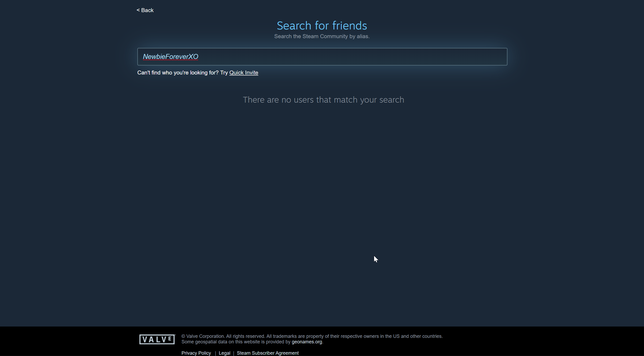This screenshot has height=356, width=644.
Task: Open the Quick Invite link
Action: pyautogui.click(x=244, y=73)
